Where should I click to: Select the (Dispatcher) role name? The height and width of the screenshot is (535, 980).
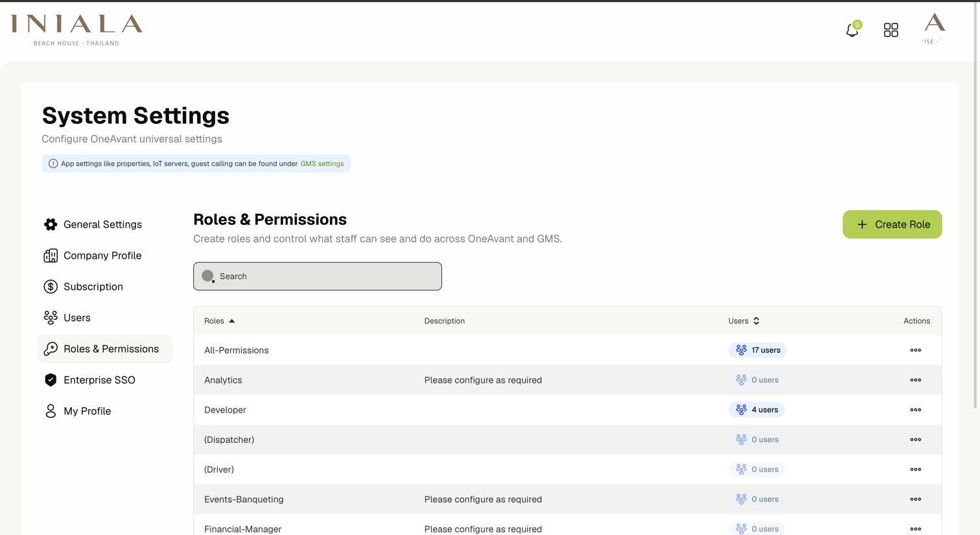pyautogui.click(x=229, y=440)
